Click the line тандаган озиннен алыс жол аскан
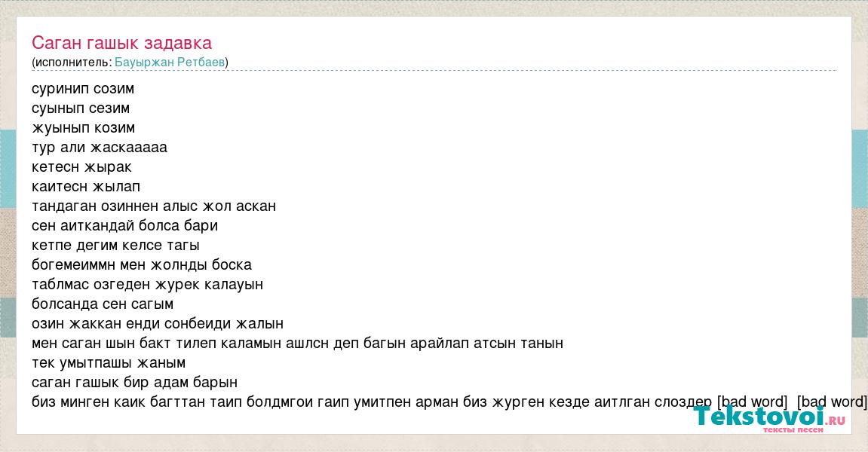Viewport: 868px width, 452px height. [154, 206]
